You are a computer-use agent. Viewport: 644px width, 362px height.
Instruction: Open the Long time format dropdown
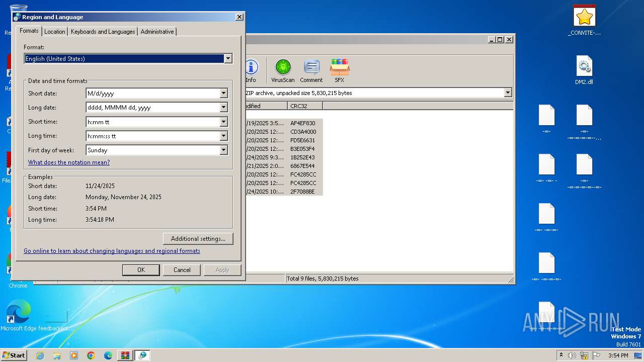click(x=224, y=136)
